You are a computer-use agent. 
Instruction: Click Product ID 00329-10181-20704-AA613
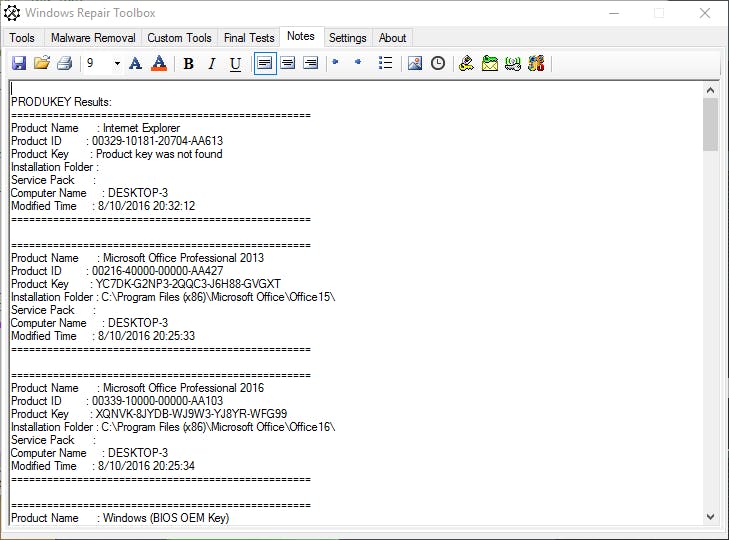coord(158,141)
